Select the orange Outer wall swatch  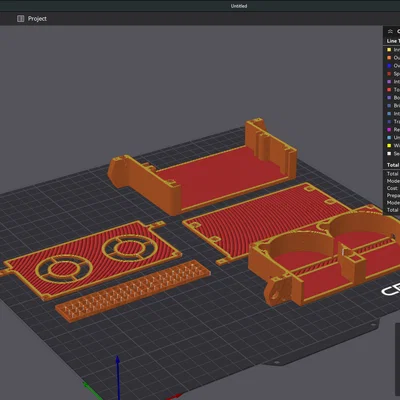click(389, 58)
